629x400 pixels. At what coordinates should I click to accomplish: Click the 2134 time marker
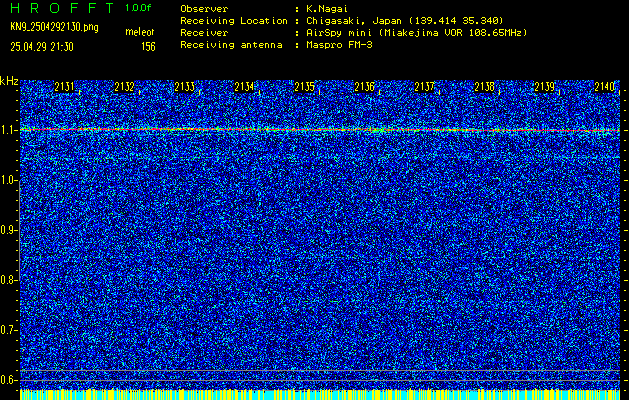244,87
